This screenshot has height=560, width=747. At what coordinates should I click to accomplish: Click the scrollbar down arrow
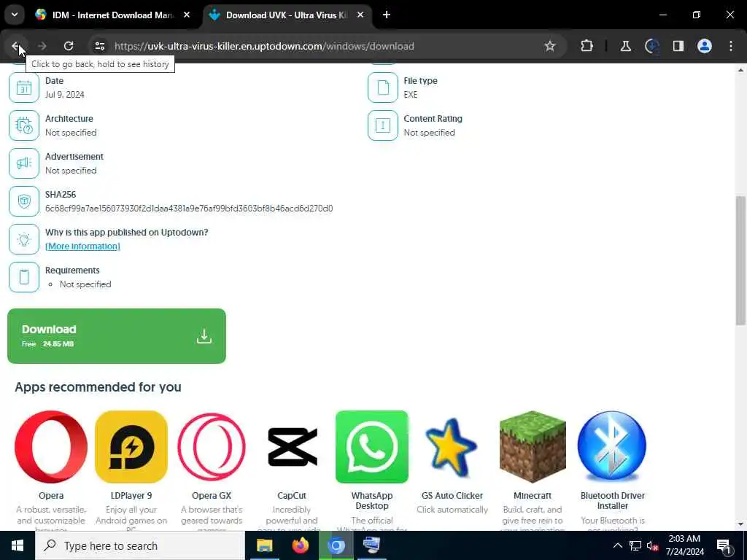point(740,524)
